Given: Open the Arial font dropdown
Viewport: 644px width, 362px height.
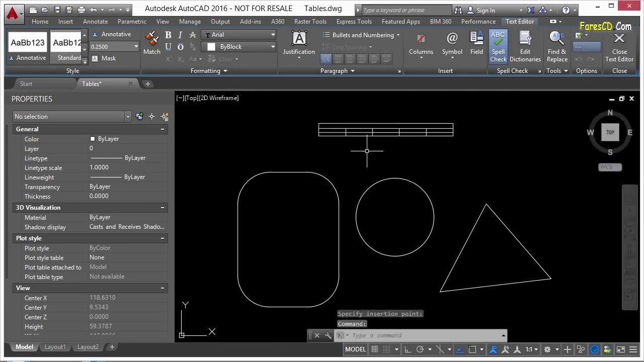Looking at the screenshot, I should coord(239,35).
